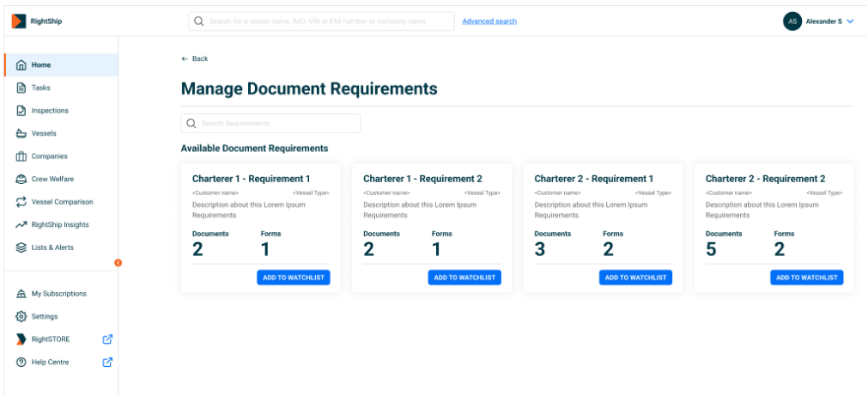Click the Settings gear icon
This screenshot has height=397, width=868.
[21, 316]
